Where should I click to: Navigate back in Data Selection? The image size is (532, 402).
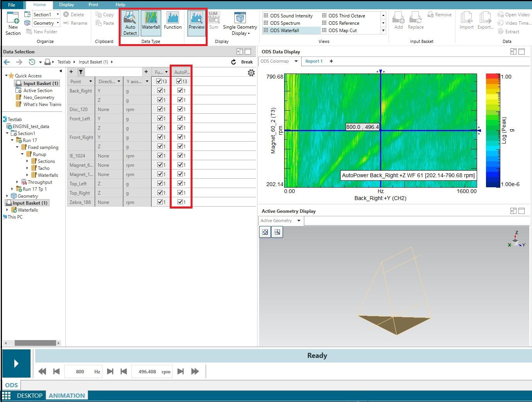coord(7,62)
